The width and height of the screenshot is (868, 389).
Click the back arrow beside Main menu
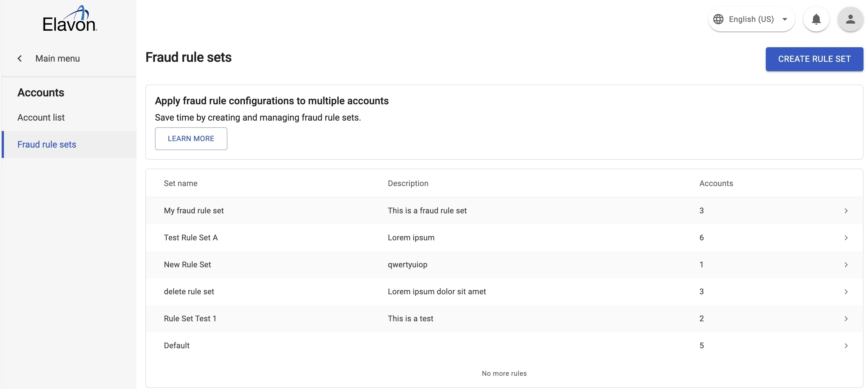(x=20, y=58)
